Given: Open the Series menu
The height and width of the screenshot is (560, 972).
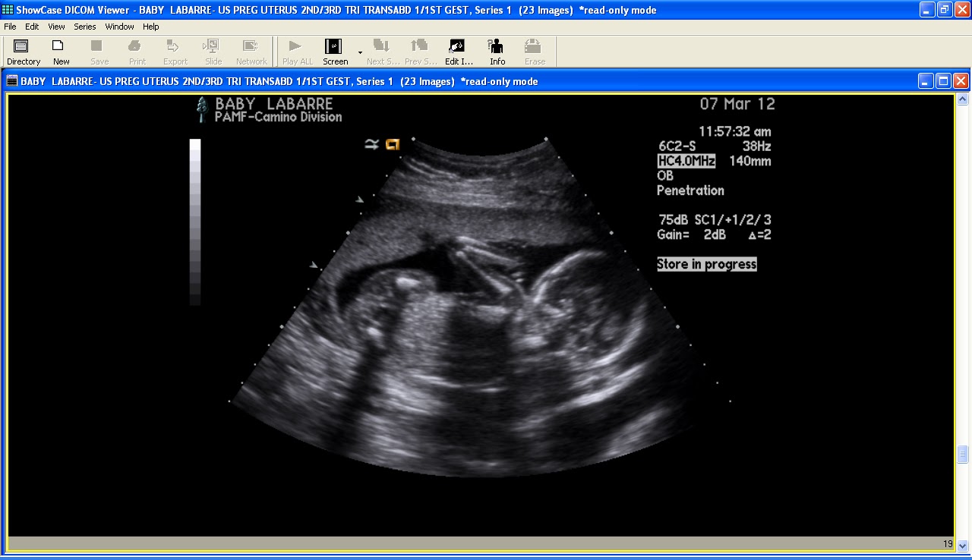Looking at the screenshot, I should [84, 26].
